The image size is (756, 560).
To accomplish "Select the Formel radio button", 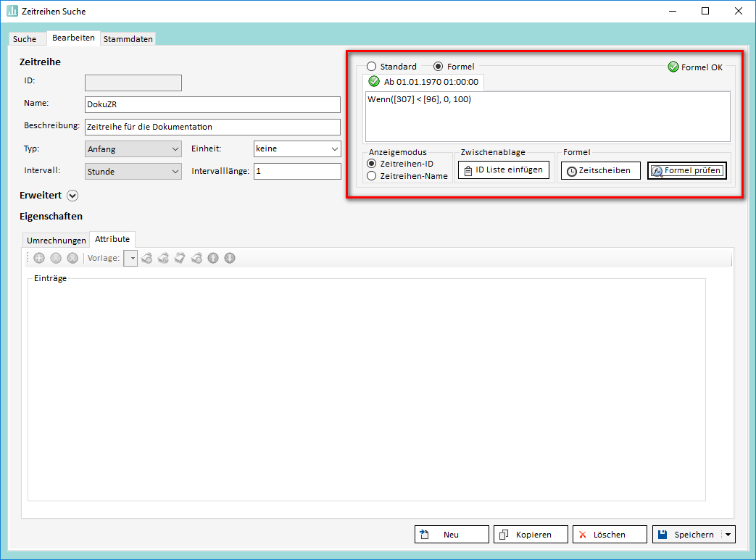I will point(438,67).
